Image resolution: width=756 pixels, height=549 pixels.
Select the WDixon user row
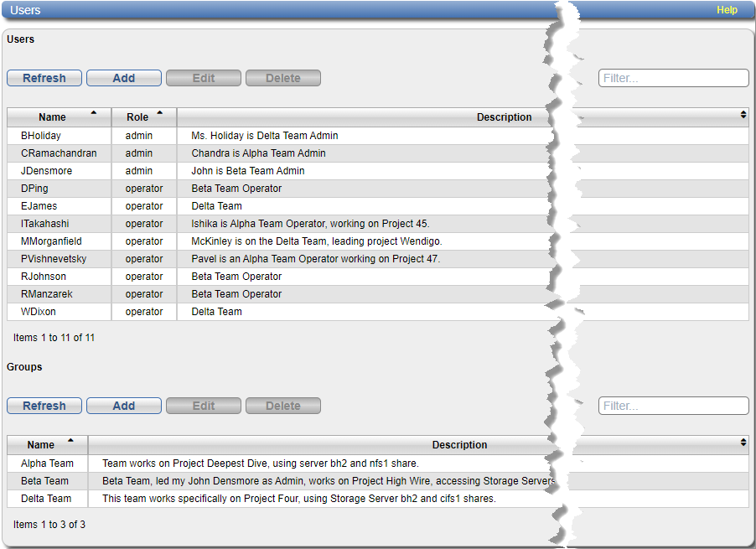(39, 312)
